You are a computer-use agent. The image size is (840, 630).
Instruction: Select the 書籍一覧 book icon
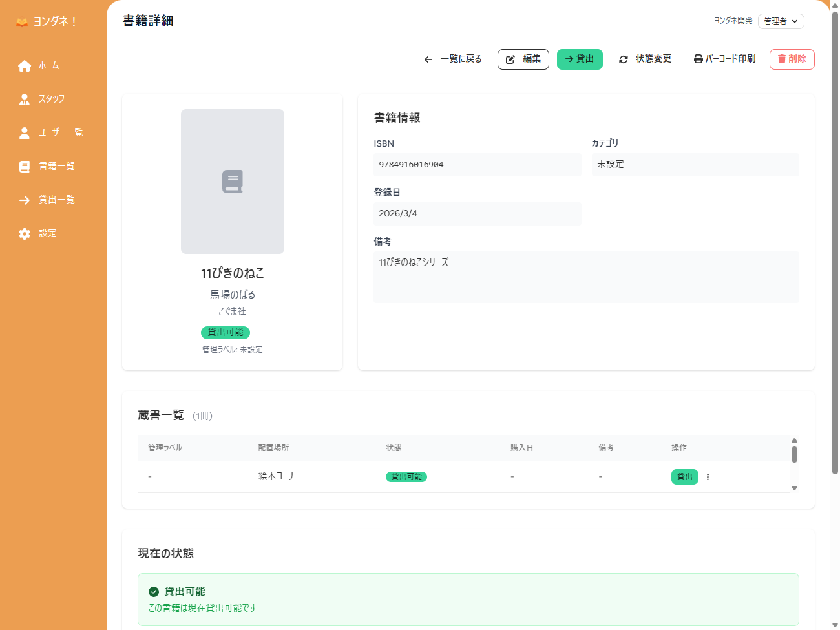[x=25, y=166]
